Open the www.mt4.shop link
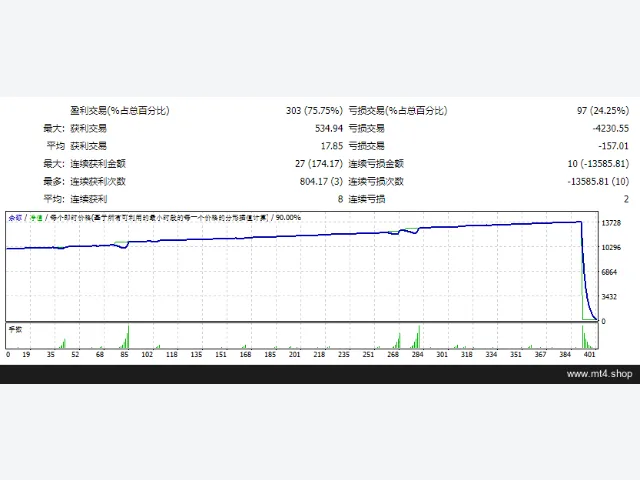 599,374
